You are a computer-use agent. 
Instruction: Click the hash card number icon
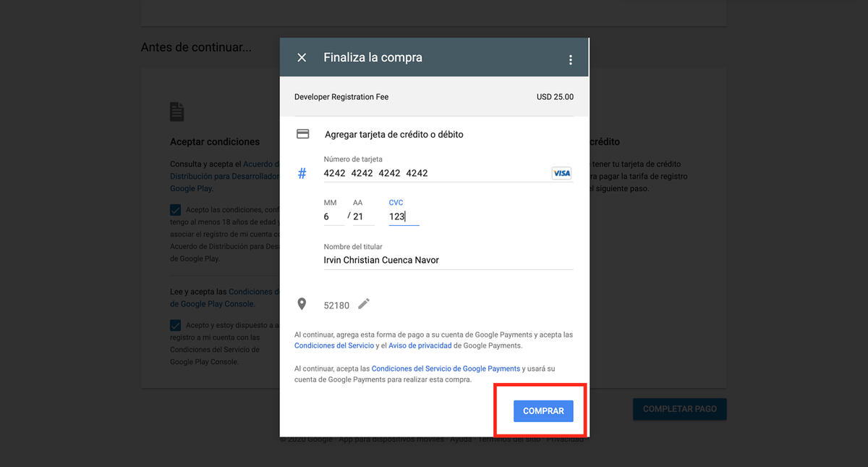(302, 173)
